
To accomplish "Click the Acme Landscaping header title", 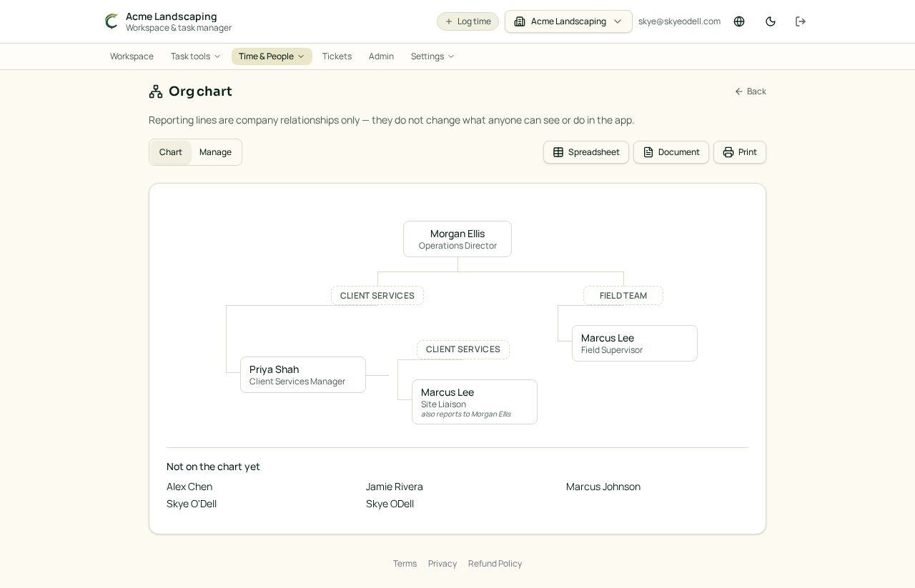I will coord(172,16).
